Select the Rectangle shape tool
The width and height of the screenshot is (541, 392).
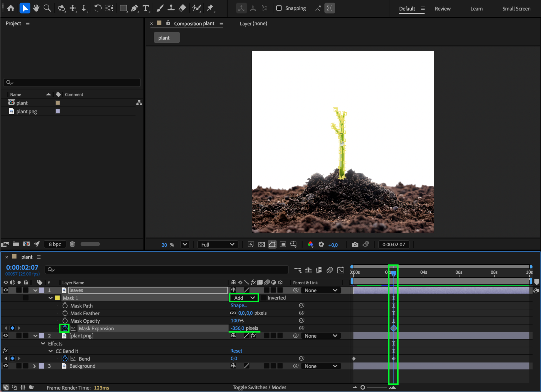123,8
